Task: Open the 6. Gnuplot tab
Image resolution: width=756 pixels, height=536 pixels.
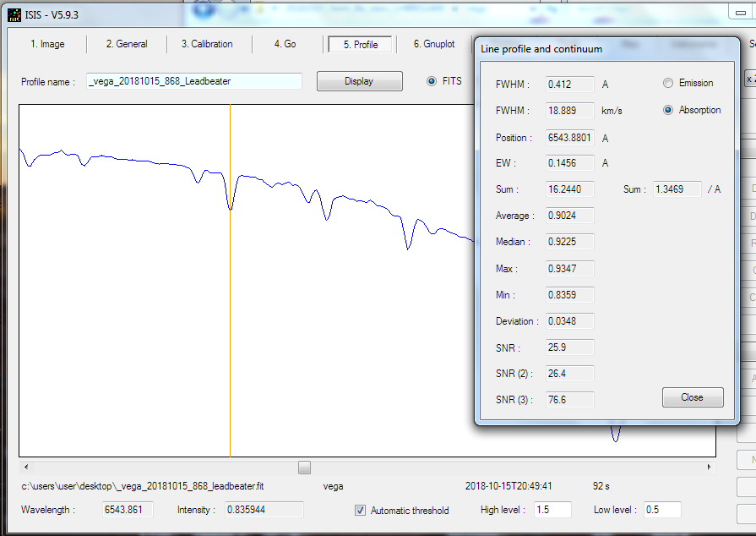Action: pyautogui.click(x=434, y=44)
